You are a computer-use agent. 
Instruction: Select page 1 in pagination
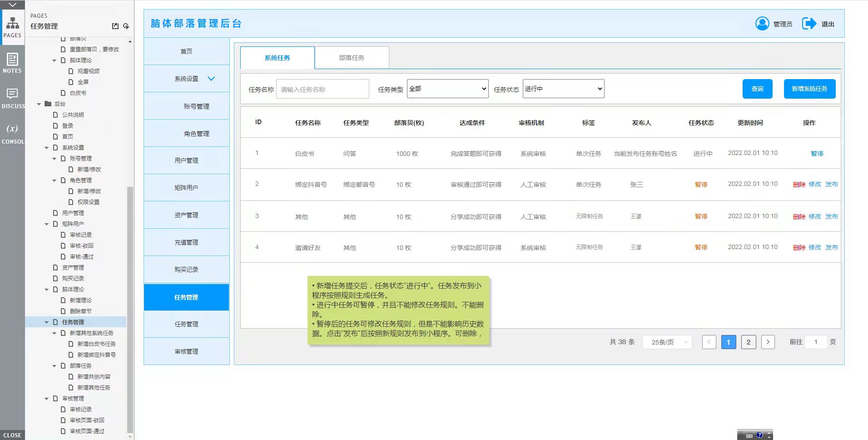[729, 342]
